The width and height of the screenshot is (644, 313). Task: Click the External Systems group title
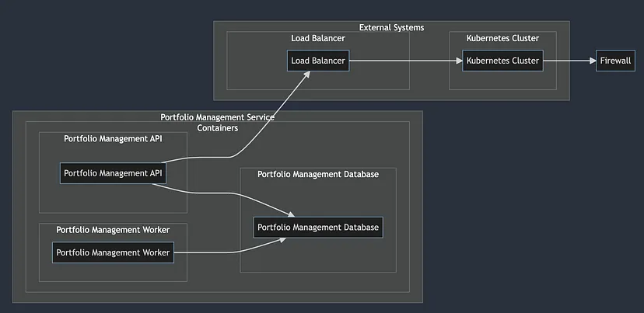point(391,28)
